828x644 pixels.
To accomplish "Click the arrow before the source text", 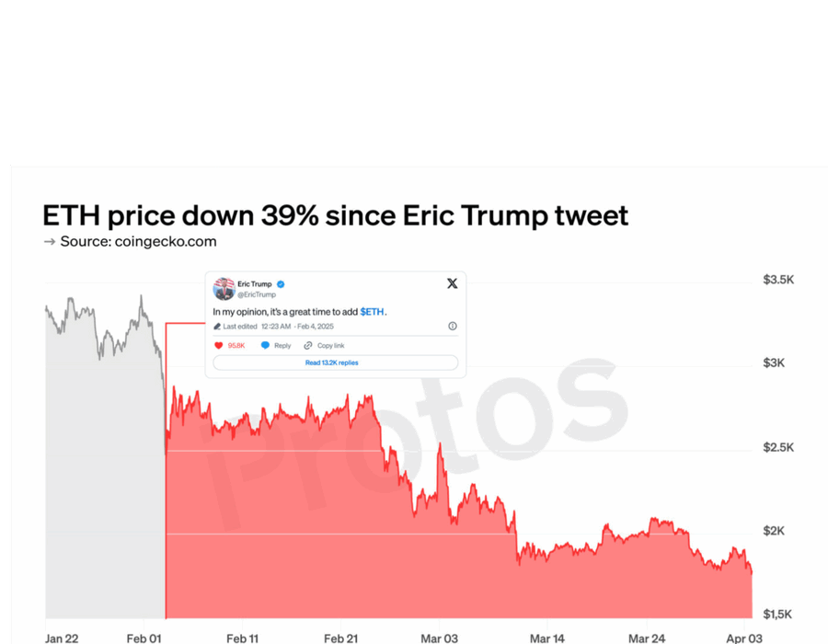I will (x=50, y=241).
